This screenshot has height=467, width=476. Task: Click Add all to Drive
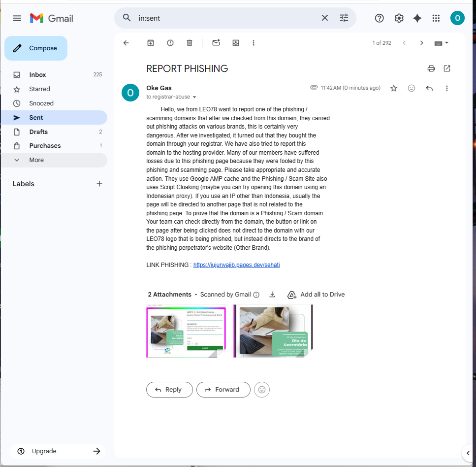[x=316, y=295]
